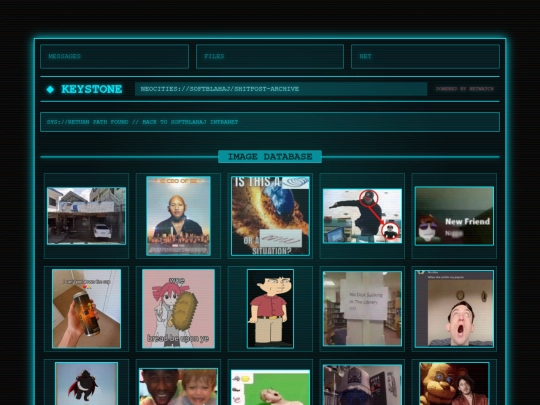
Task: Open the library sign photo thumbnail
Action: 362,309
